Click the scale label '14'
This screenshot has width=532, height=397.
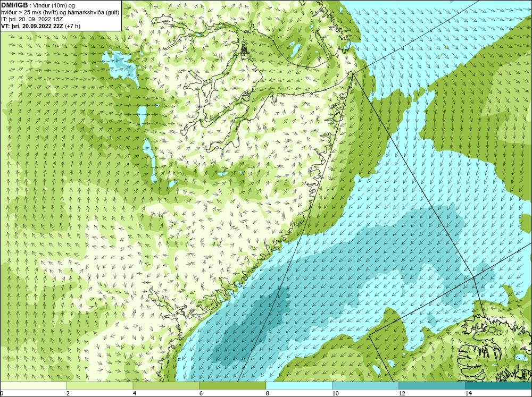469,393
